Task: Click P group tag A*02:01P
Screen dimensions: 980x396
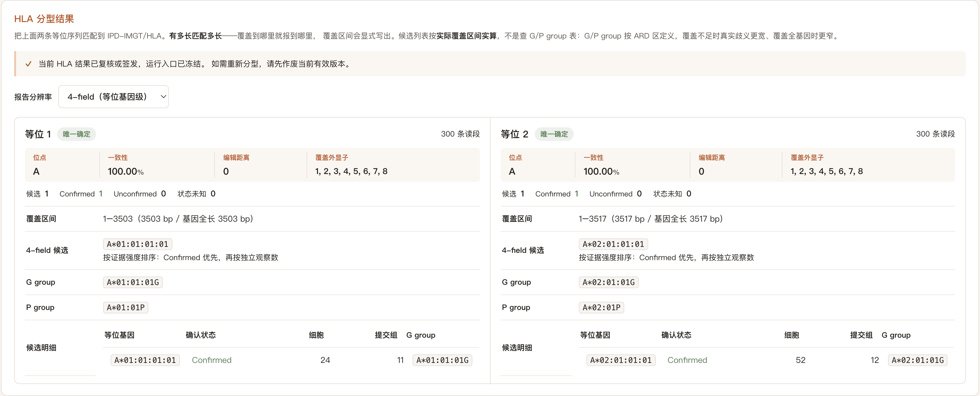Action: (602, 307)
